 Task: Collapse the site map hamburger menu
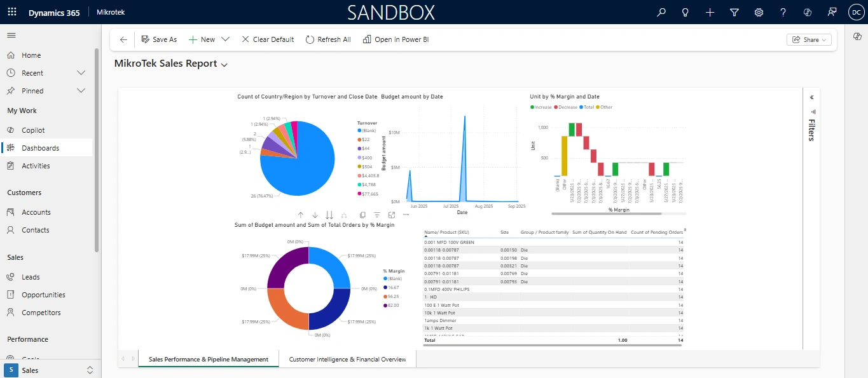tap(11, 35)
